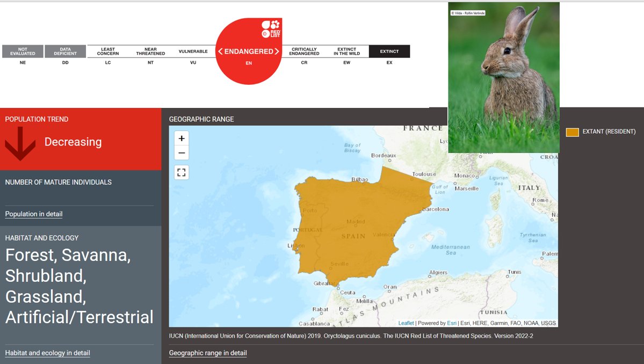Image resolution: width=644 pixels, height=364 pixels.
Task: Click the VU code label
Action: pyautogui.click(x=193, y=63)
